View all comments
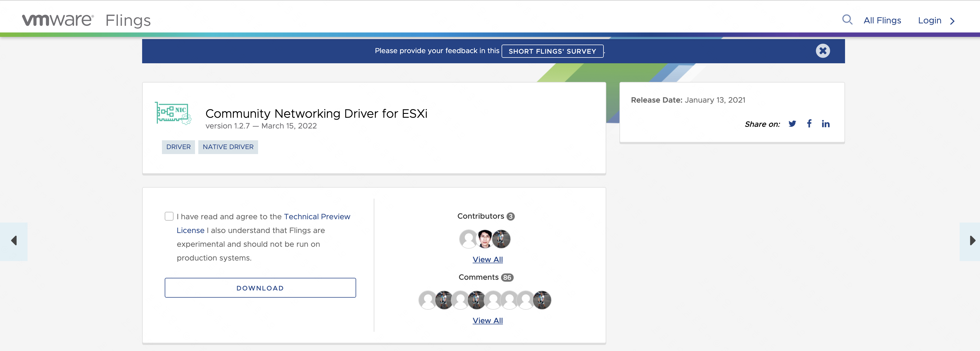The width and height of the screenshot is (980, 351). tap(487, 321)
